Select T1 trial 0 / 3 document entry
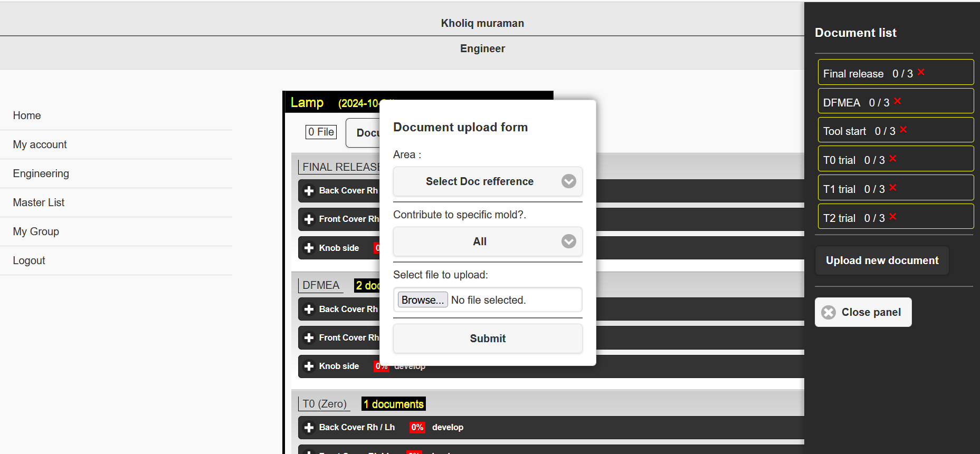 (896, 188)
